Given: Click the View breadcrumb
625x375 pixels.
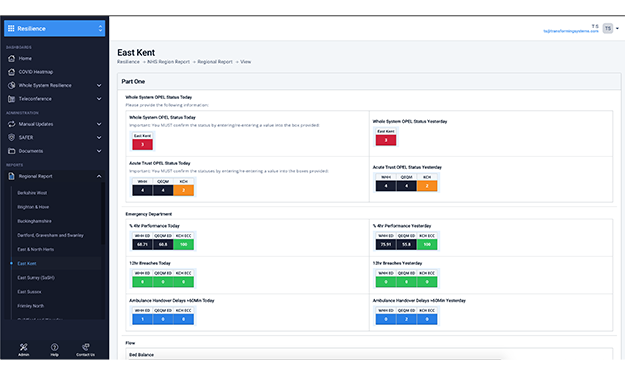Looking at the screenshot, I should pos(246,62).
